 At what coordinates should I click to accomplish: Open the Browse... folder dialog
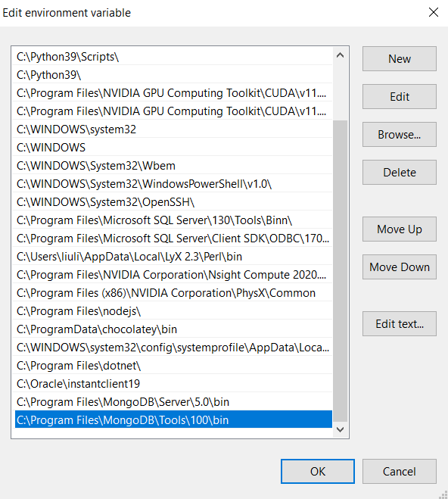[400, 135]
